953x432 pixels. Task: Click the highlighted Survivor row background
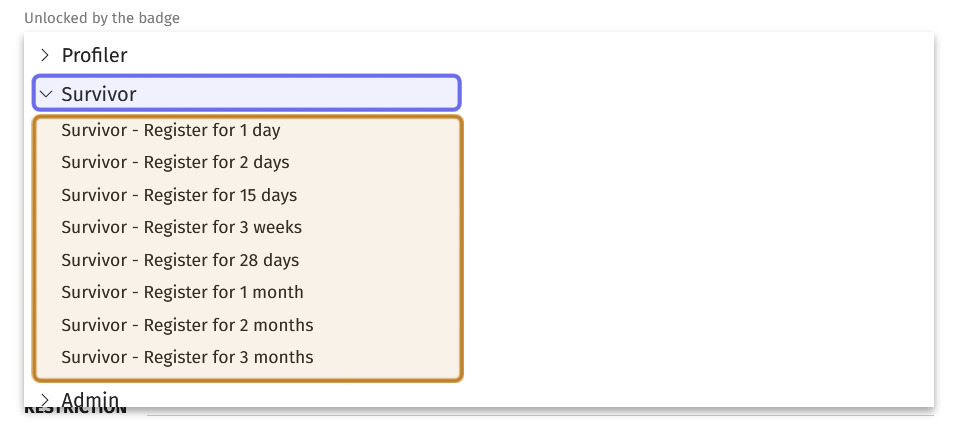coord(247,93)
